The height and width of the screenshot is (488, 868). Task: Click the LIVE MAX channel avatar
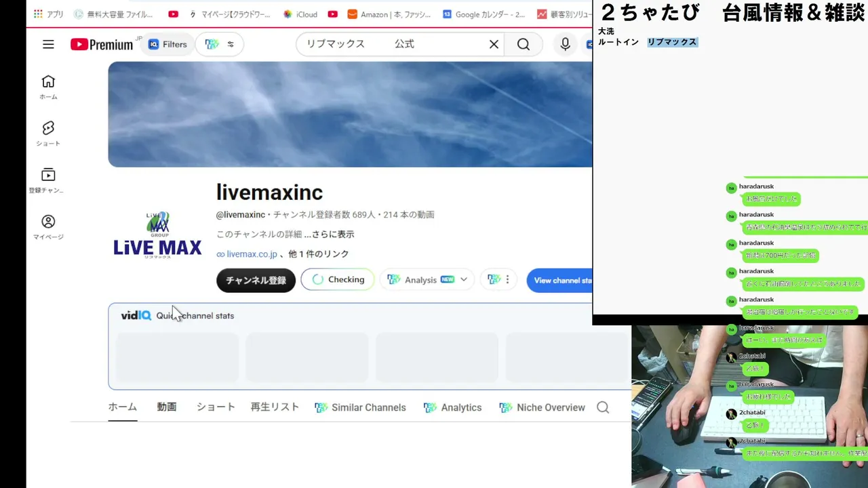157,235
